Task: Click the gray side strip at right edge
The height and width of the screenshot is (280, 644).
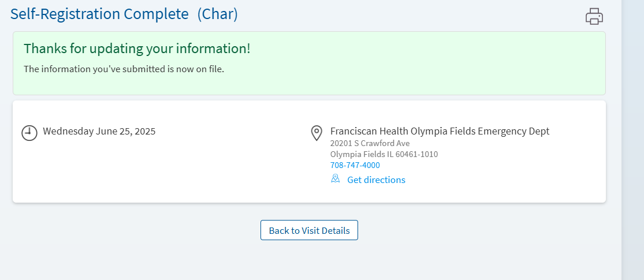Action: point(632,140)
